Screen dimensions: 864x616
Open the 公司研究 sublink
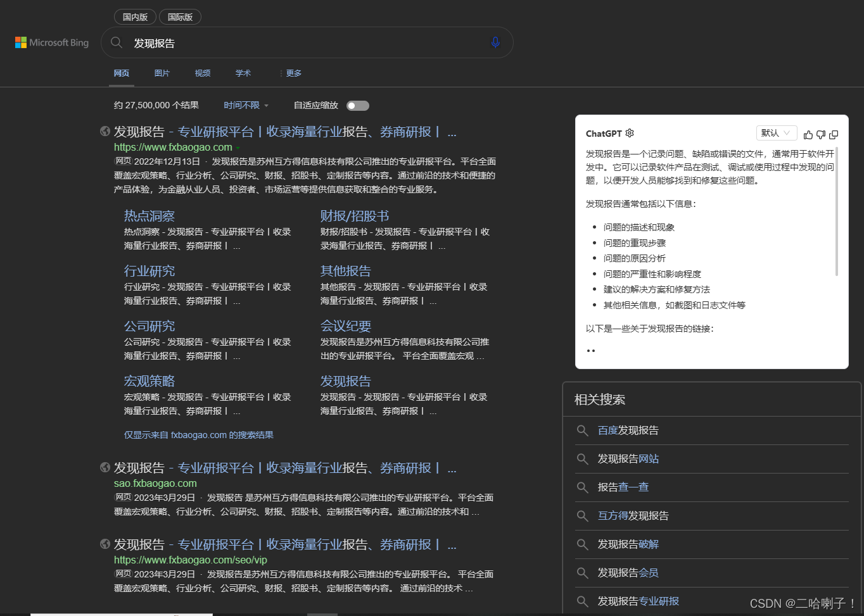click(149, 326)
